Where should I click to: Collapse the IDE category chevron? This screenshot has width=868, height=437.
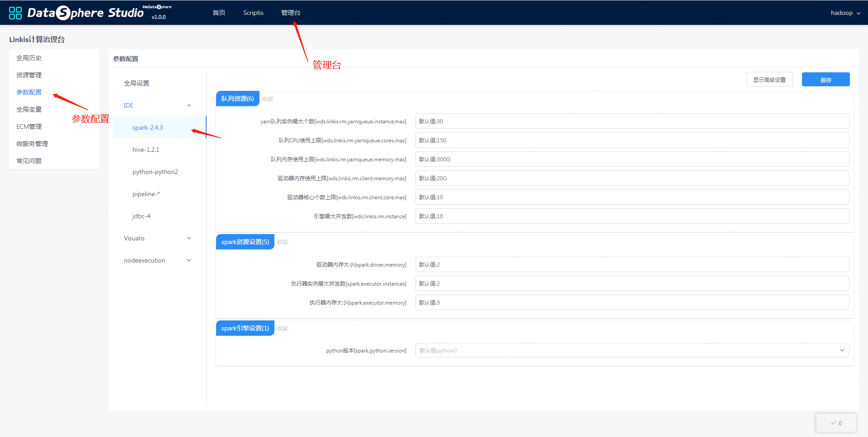tap(189, 105)
